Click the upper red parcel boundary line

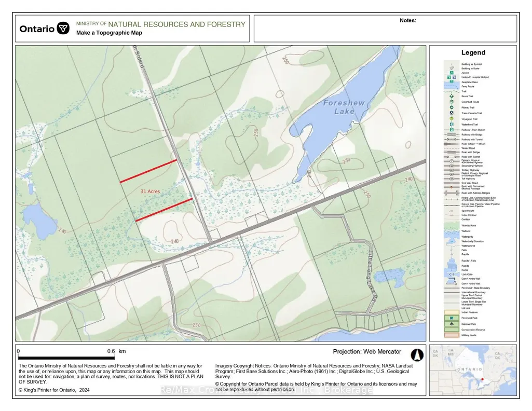click(x=148, y=171)
